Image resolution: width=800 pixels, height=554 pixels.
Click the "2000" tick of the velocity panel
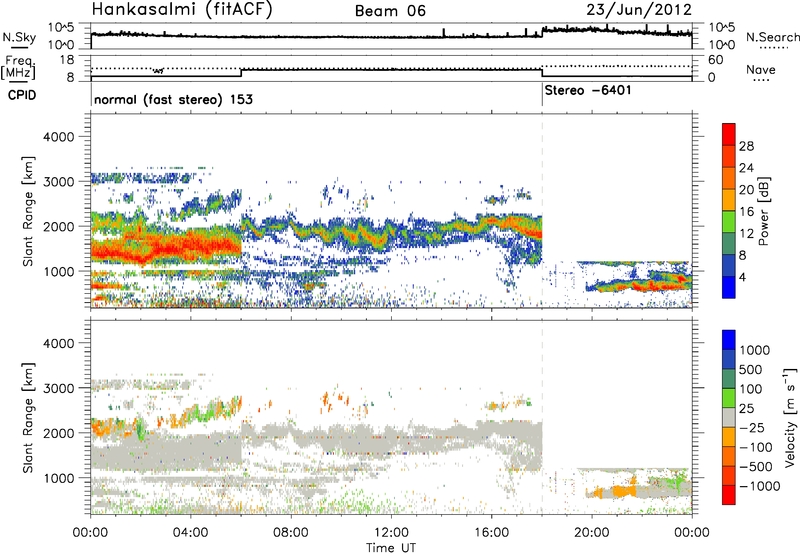59,433
